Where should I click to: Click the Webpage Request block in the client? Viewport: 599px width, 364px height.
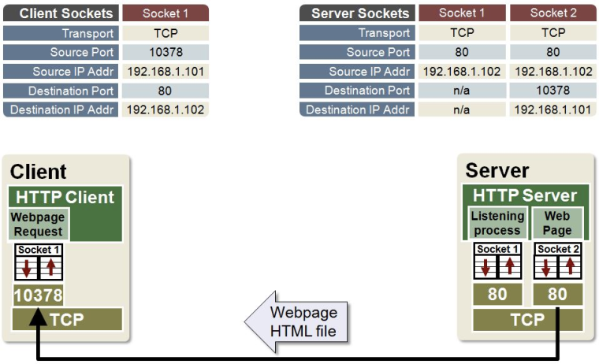coord(38,224)
